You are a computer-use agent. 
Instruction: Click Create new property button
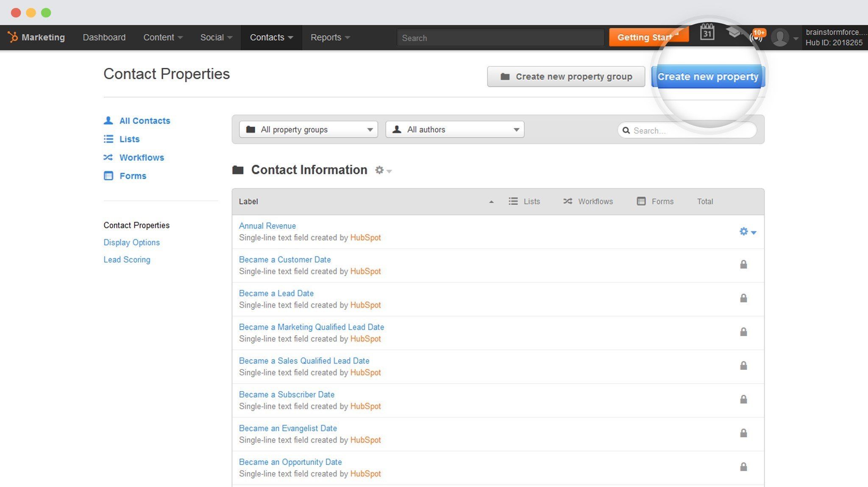tap(708, 76)
